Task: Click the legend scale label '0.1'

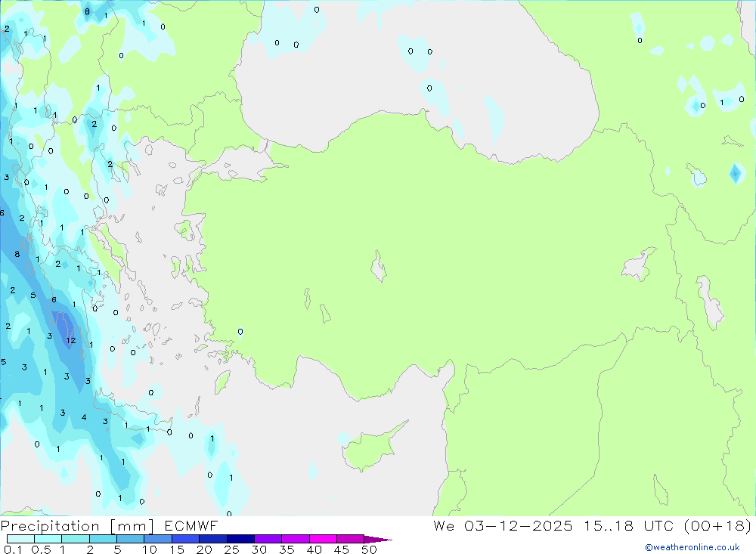Action: pos(13,549)
